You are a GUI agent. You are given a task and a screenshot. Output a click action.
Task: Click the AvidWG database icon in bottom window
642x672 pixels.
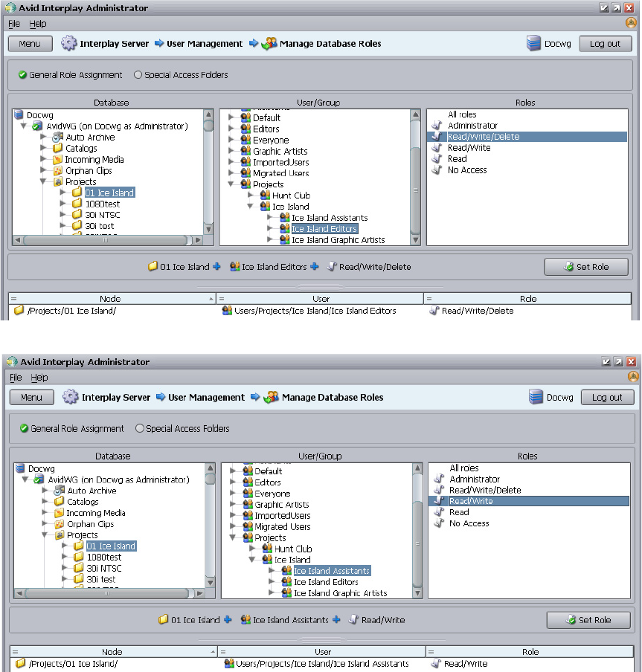39,479
